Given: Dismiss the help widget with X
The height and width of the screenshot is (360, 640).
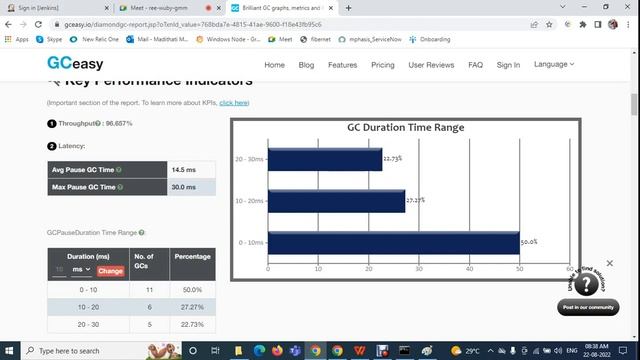Looking at the screenshot, I should (x=609, y=263).
